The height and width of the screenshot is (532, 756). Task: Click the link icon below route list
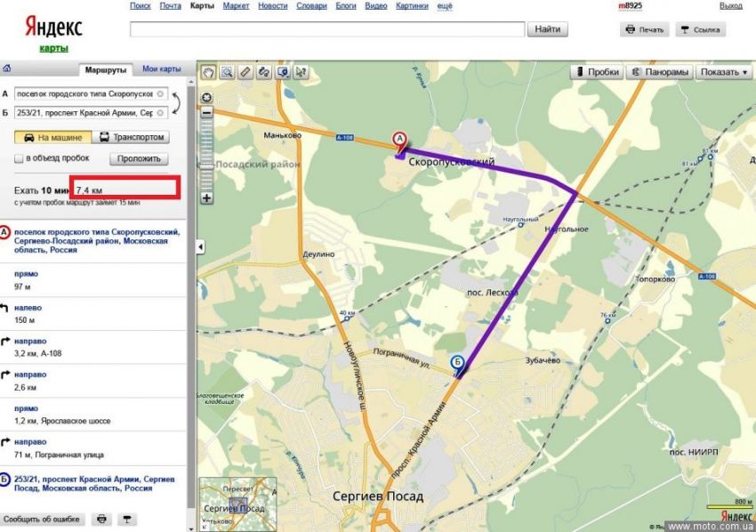tap(126, 520)
